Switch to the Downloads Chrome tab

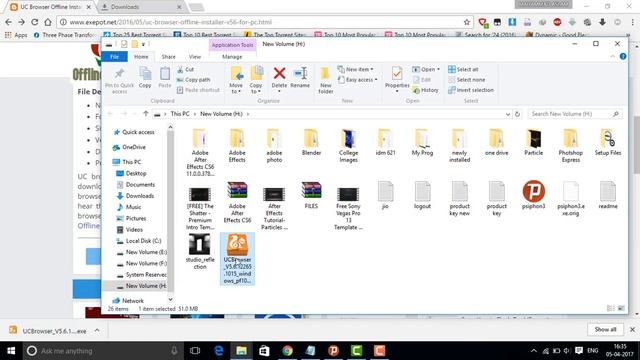click(x=141, y=7)
